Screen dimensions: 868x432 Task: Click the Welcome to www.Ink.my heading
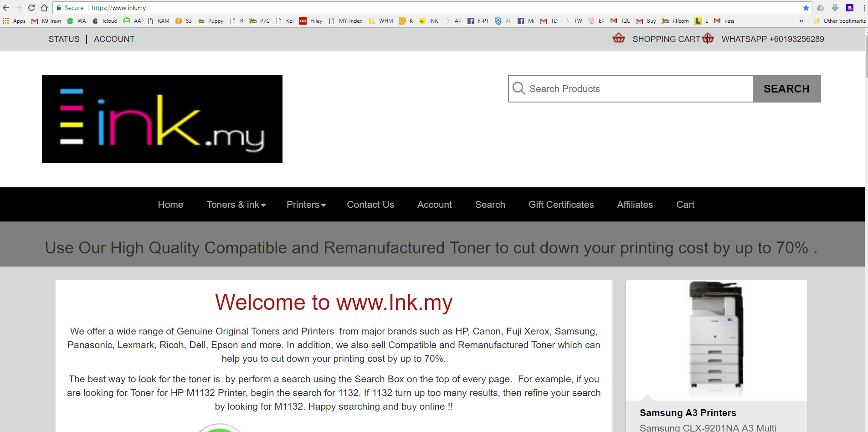[334, 303]
